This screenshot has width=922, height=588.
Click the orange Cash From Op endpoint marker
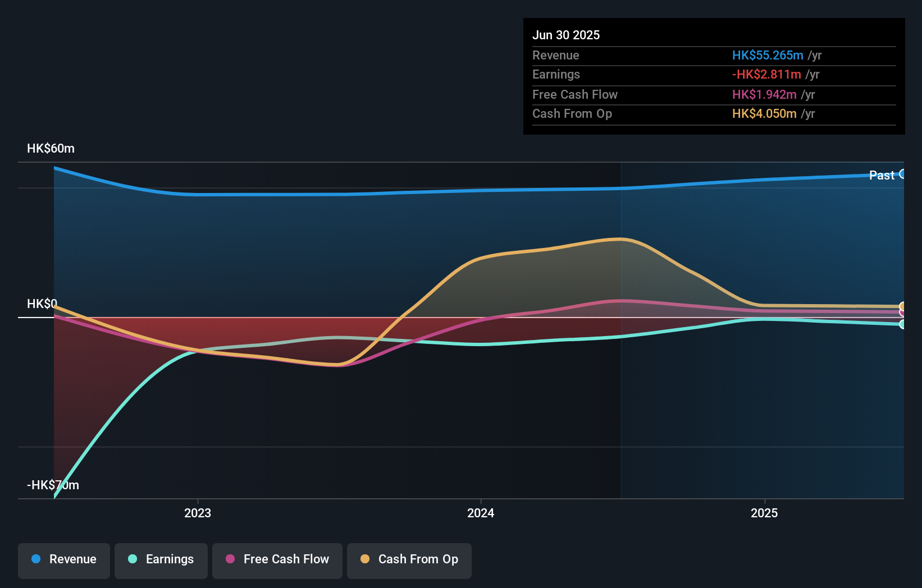[x=902, y=306]
